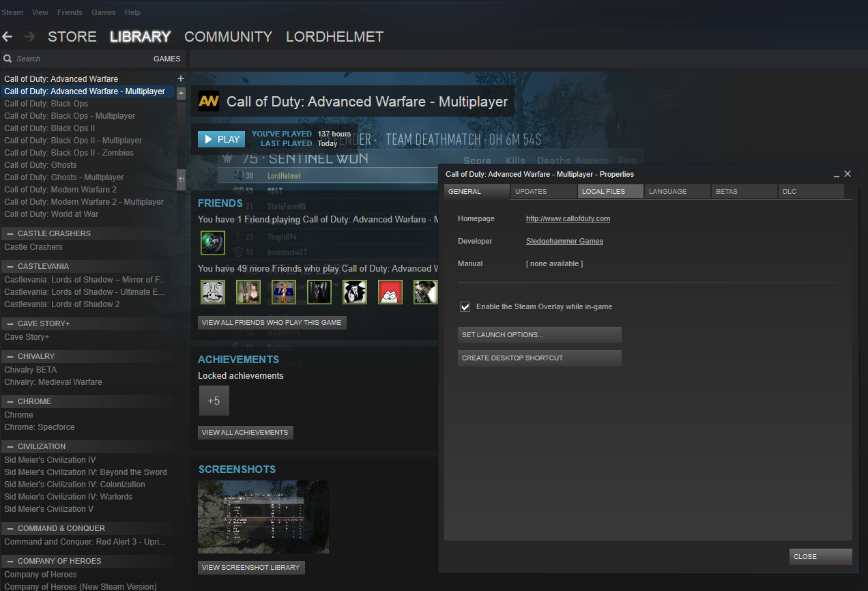Viewport: 868px width, 591px height.
Task: Collapse the CIVILIZATION category
Action: click(x=11, y=446)
